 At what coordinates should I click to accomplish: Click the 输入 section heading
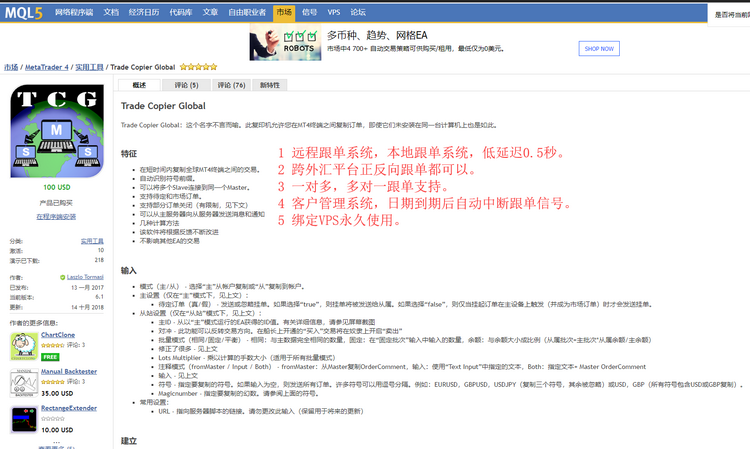coord(129,271)
